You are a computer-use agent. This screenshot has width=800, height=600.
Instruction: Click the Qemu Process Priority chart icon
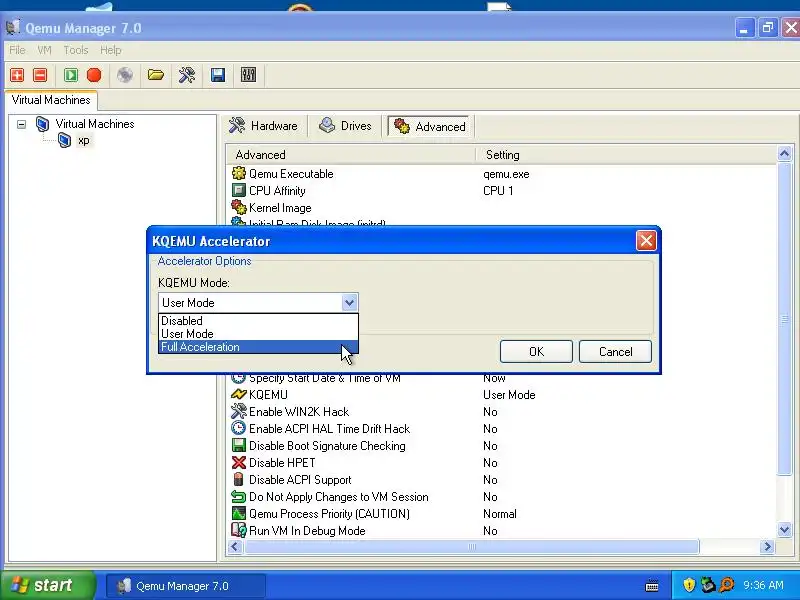coord(238,513)
